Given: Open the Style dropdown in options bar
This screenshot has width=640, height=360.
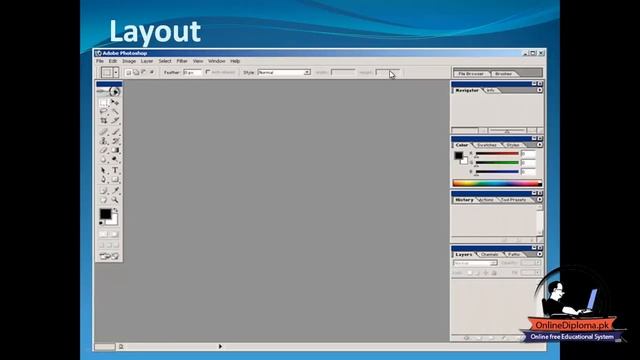Looking at the screenshot, I should (284, 72).
